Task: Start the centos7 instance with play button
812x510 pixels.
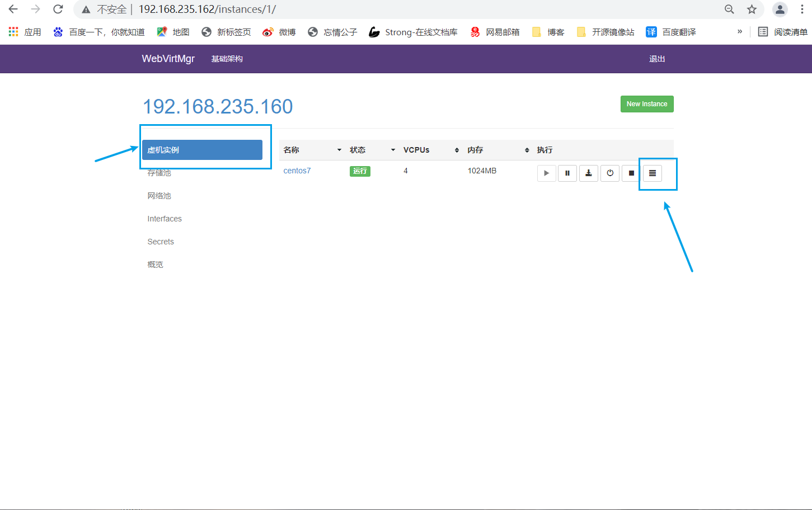Action: pyautogui.click(x=546, y=173)
